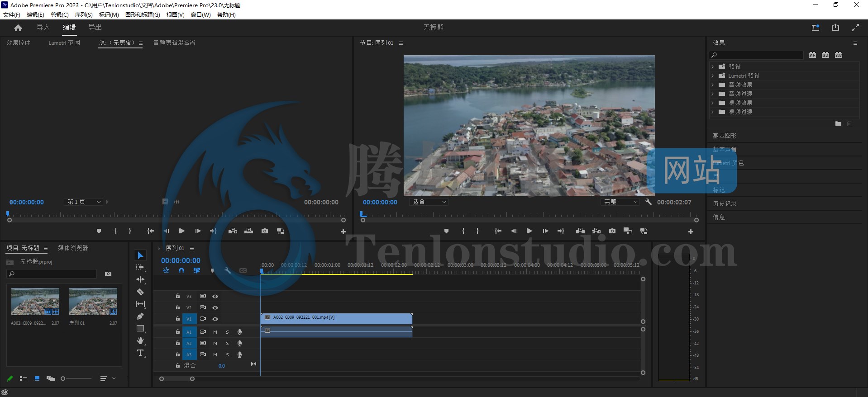This screenshot has height=397, width=868.
Task: Open the 基本图形 panel
Action: pos(725,136)
